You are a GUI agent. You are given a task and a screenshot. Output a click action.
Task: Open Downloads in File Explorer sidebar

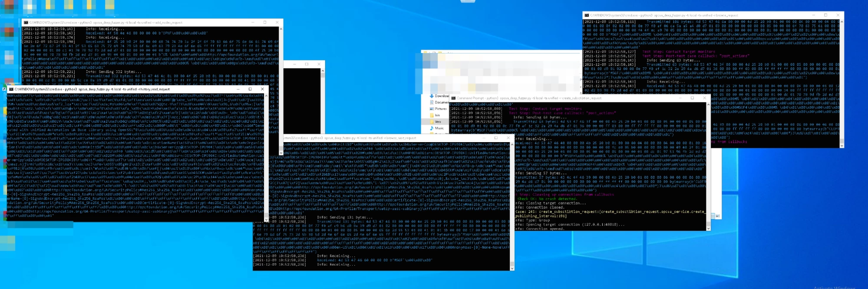439,96
